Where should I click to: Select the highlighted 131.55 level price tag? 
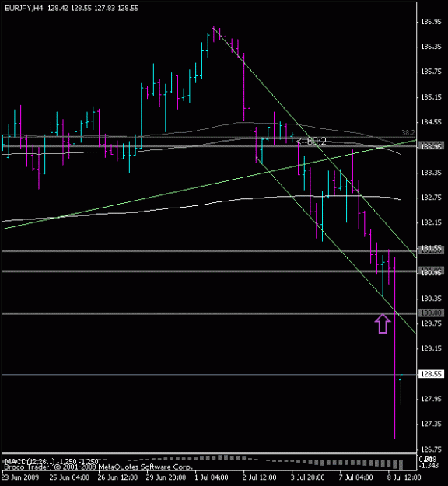pos(431,249)
